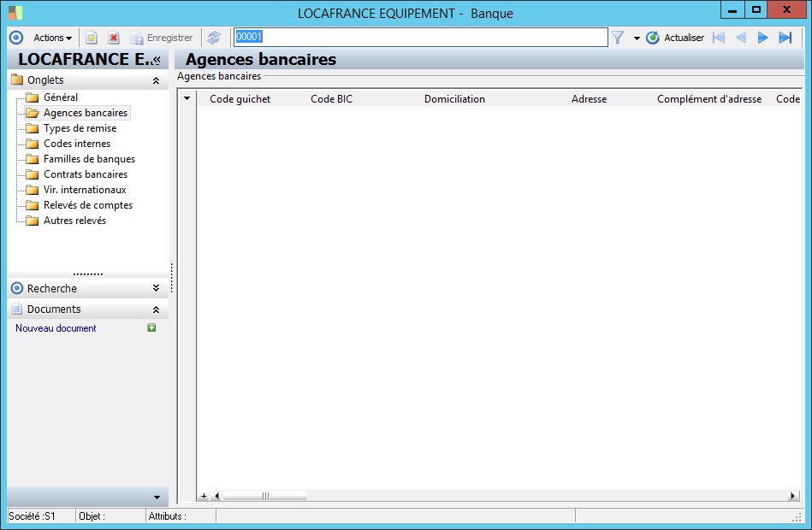812x530 pixels.
Task: Click the Actualiser button
Action: coord(675,38)
